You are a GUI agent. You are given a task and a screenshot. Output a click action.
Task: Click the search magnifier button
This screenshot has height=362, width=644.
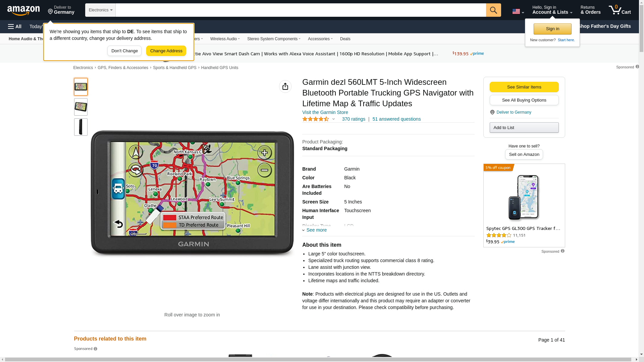coord(493,10)
